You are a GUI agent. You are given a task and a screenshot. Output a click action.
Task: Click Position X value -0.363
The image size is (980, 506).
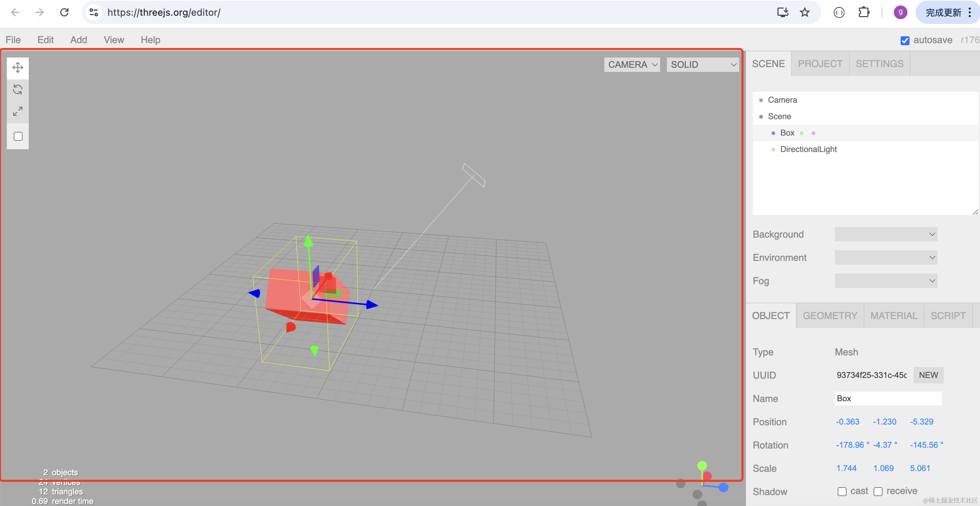point(848,421)
